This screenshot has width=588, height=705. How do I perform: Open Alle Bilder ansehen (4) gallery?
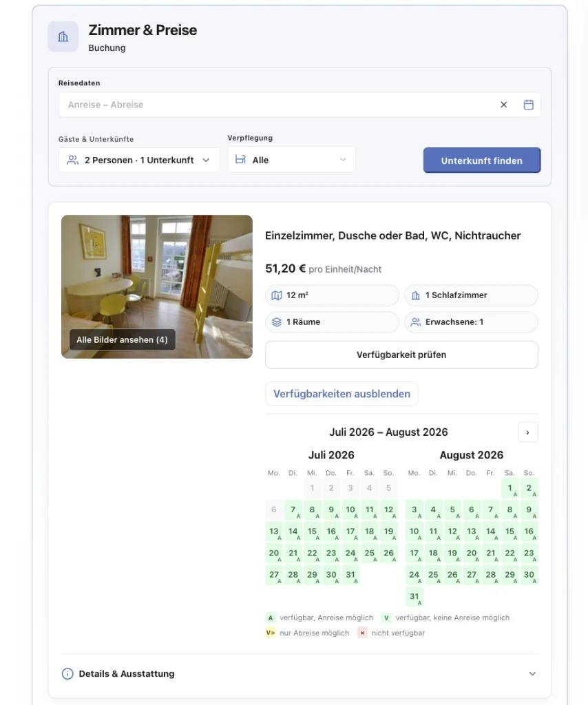tap(123, 340)
